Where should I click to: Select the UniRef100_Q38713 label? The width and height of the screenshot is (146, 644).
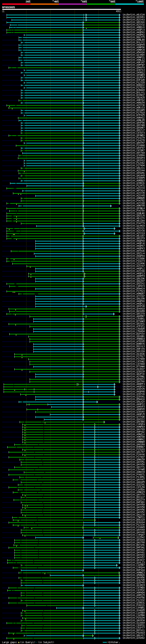[134, 70]
